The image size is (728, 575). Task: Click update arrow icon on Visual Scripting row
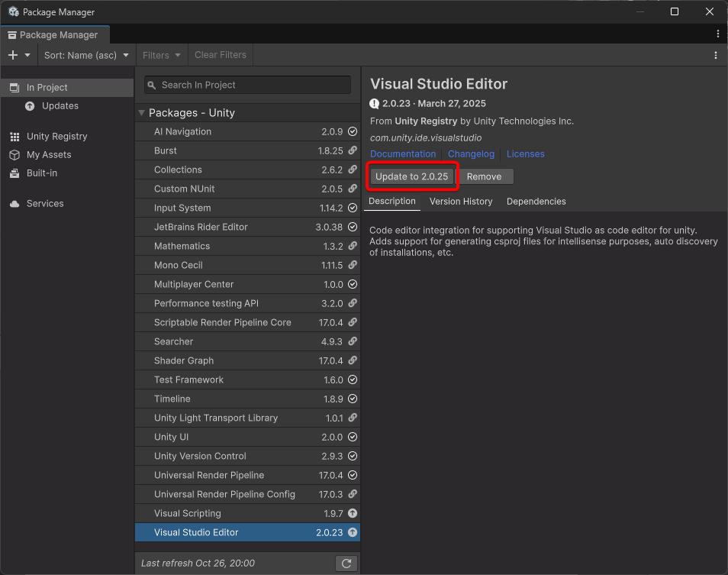coord(353,514)
